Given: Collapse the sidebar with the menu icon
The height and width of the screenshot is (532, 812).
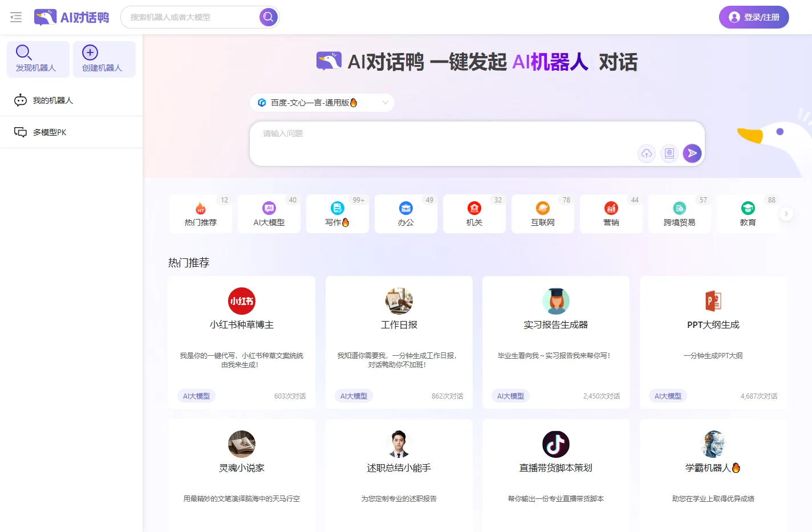Looking at the screenshot, I should tap(16, 17).
